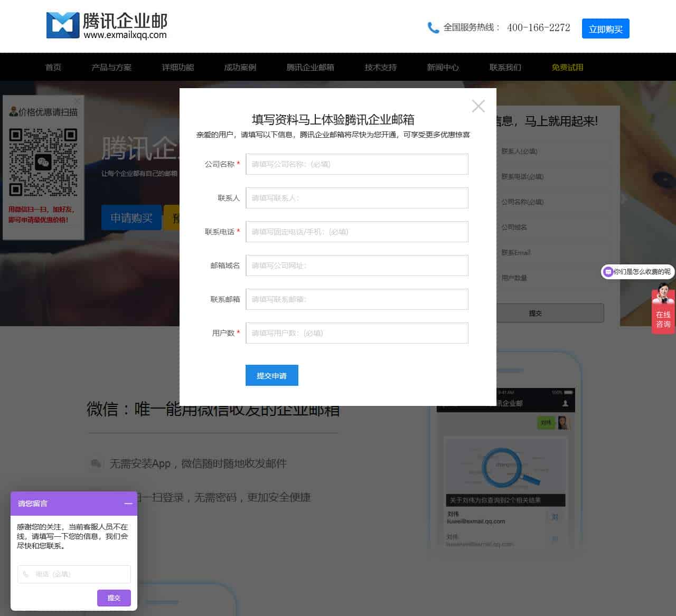Image resolution: width=676 pixels, height=616 pixels.
Task: Focus the 邮箱域名 input field
Action: (357, 266)
